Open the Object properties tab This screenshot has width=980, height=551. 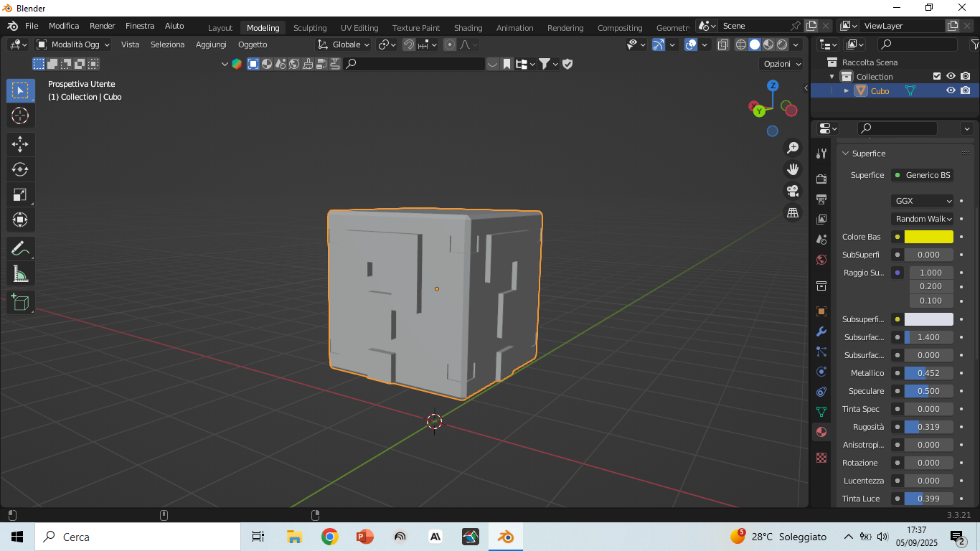[x=821, y=311]
